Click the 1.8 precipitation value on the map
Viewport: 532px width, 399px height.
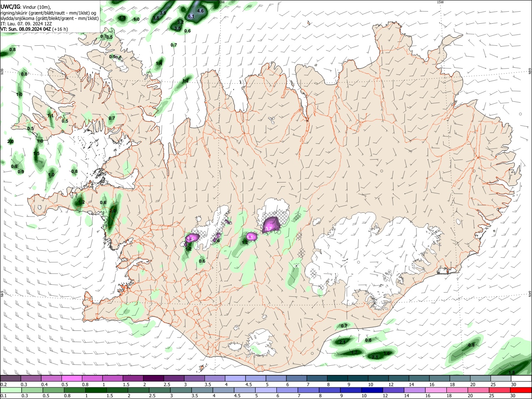(x=512, y=373)
